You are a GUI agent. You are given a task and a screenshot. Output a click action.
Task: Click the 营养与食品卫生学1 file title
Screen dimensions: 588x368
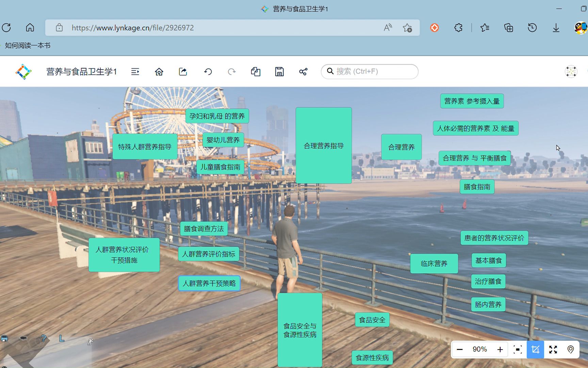pyautogui.click(x=82, y=72)
